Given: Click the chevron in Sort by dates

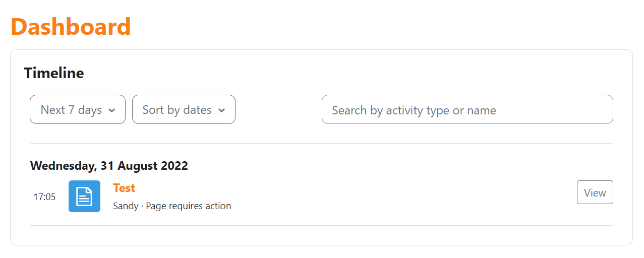Looking at the screenshot, I should pyautogui.click(x=221, y=110).
